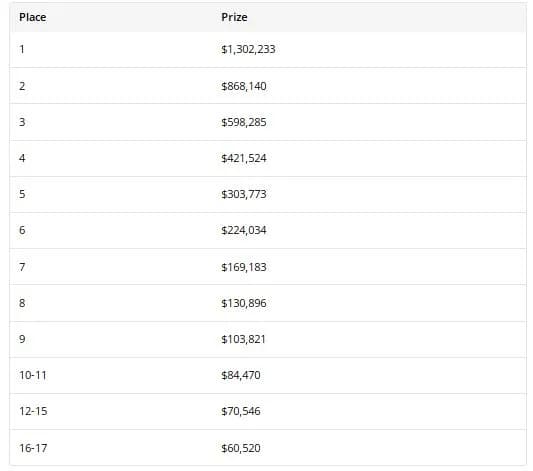The height and width of the screenshot is (471, 533).
Task: Select the $598,285 prize value
Action: pyautogui.click(x=244, y=122)
